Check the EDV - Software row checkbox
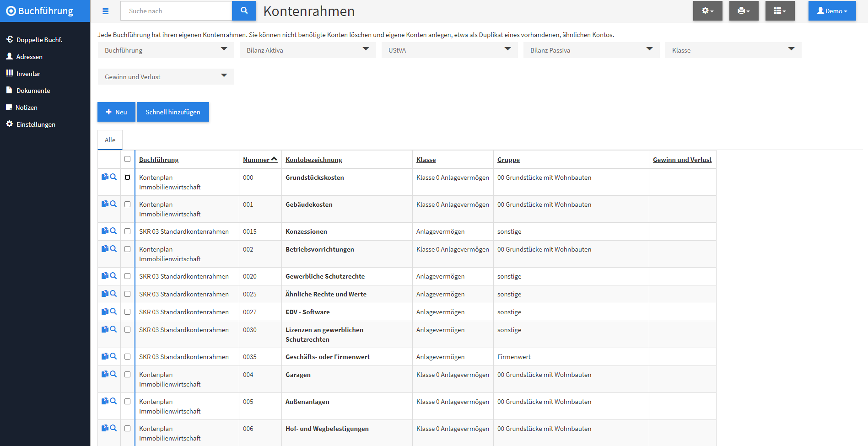 (127, 312)
